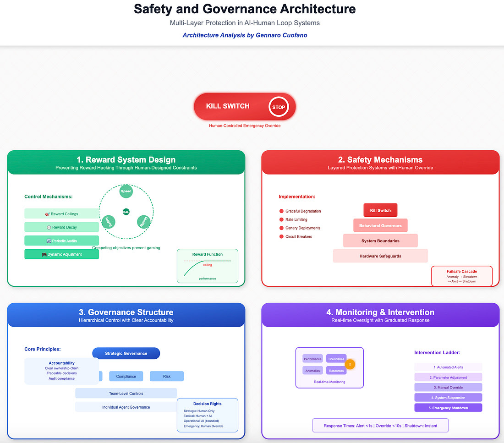Click the central BAL node
Image resolution: width=504 pixels, height=443 pixels.
(x=126, y=212)
